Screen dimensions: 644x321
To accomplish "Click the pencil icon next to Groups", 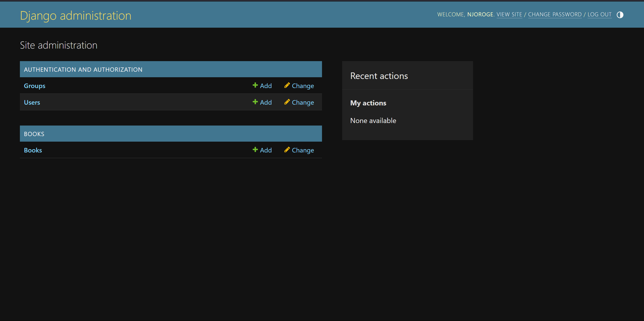I will point(287,86).
